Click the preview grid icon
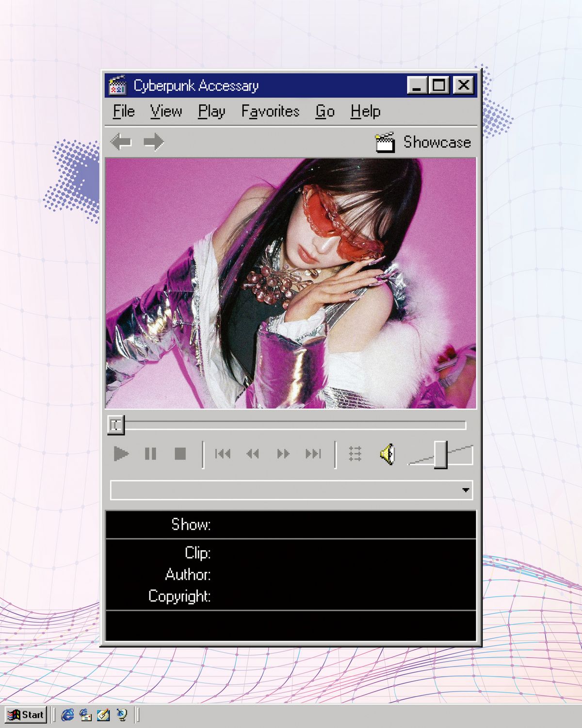 click(x=355, y=454)
